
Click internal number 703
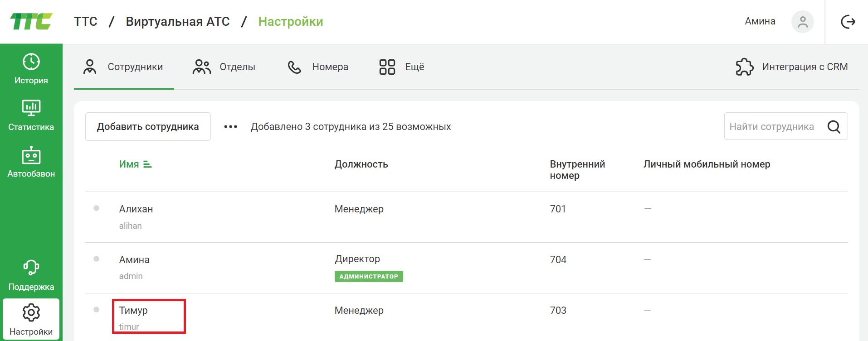pyautogui.click(x=558, y=310)
